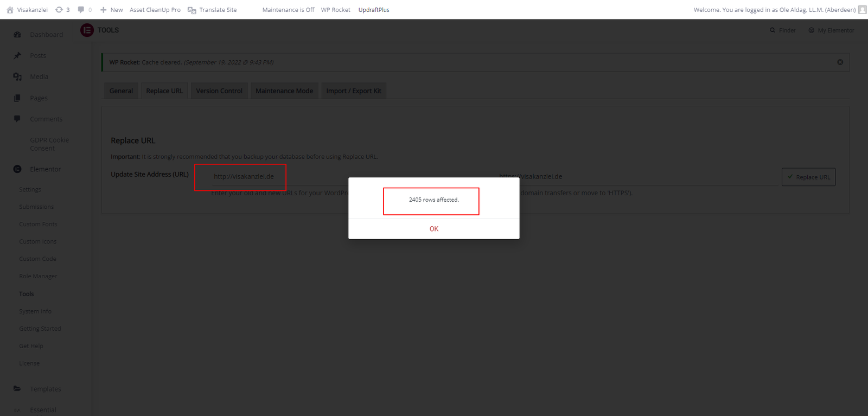The image size is (868, 416).
Task: Click OK in the rows affected dialog
Action: coord(434,229)
